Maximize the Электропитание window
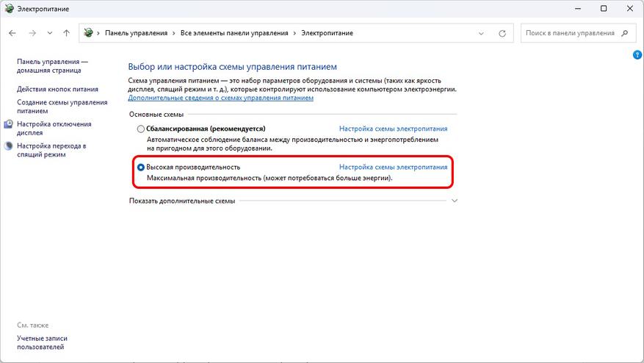644x363 pixels. click(x=604, y=9)
